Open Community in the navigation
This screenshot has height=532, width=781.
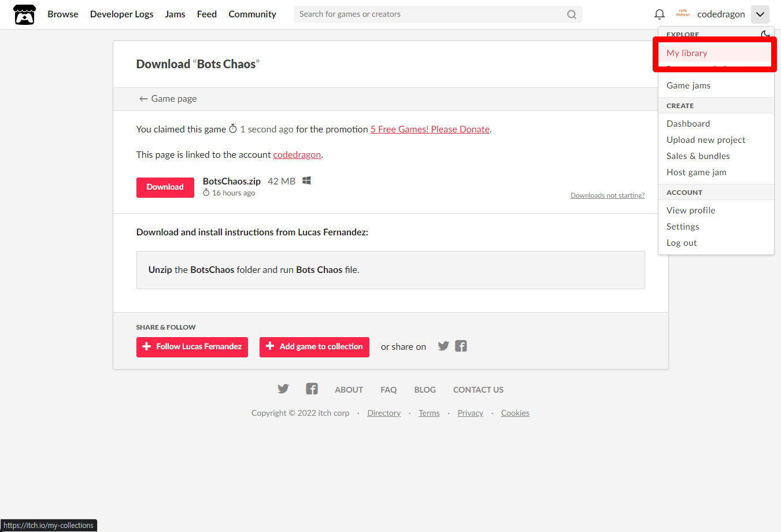253,14
